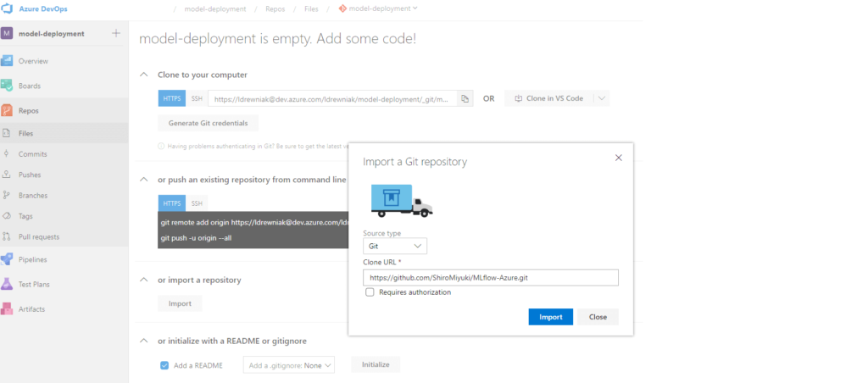Open the Test Plans flask icon

(x=7, y=284)
